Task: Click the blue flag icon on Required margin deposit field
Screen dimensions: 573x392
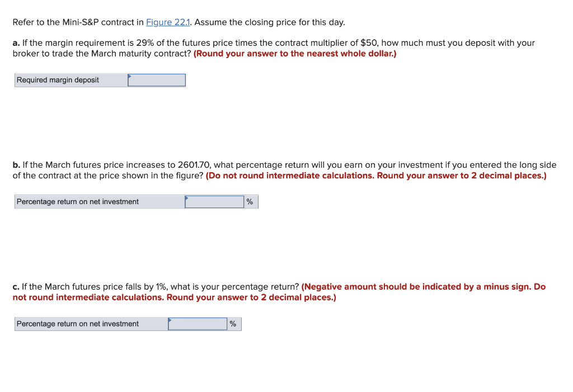Action: 130,76
